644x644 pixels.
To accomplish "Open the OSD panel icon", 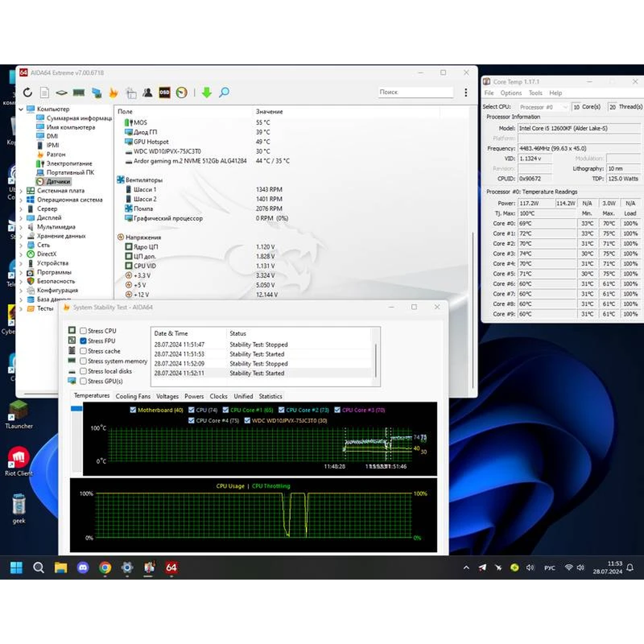I will point(164,92).
